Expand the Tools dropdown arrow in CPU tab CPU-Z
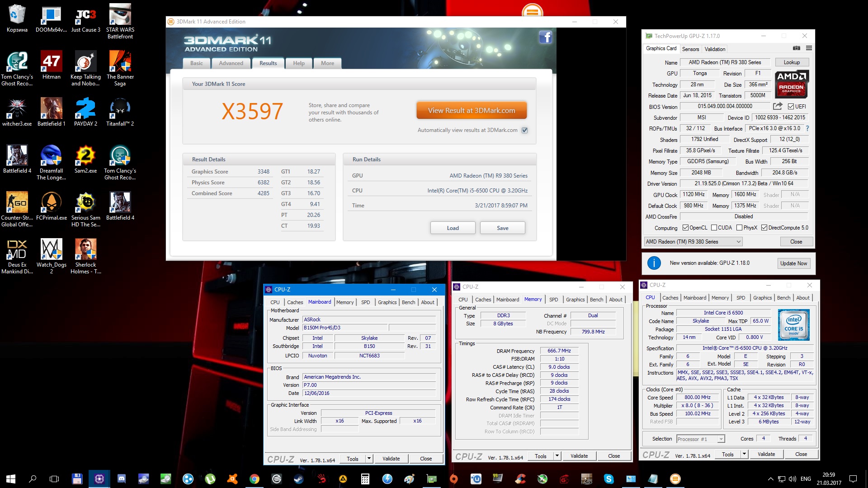 [744, 454]
